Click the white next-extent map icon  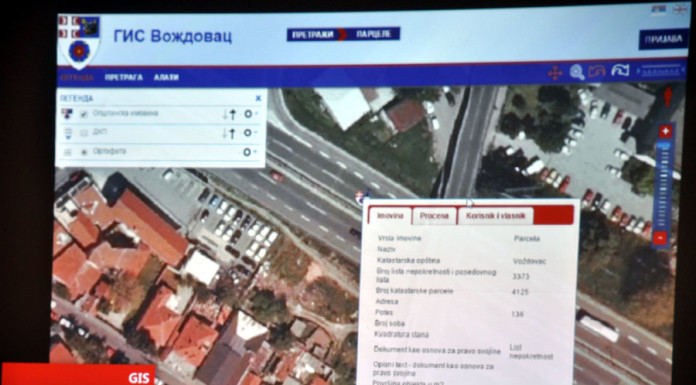coord(620,70)
